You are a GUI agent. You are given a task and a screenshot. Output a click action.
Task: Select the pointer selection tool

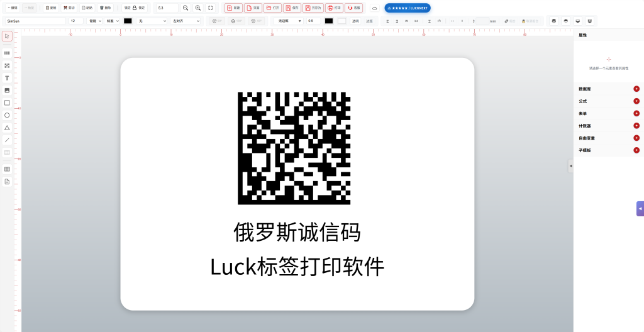[x=7, y=36]
